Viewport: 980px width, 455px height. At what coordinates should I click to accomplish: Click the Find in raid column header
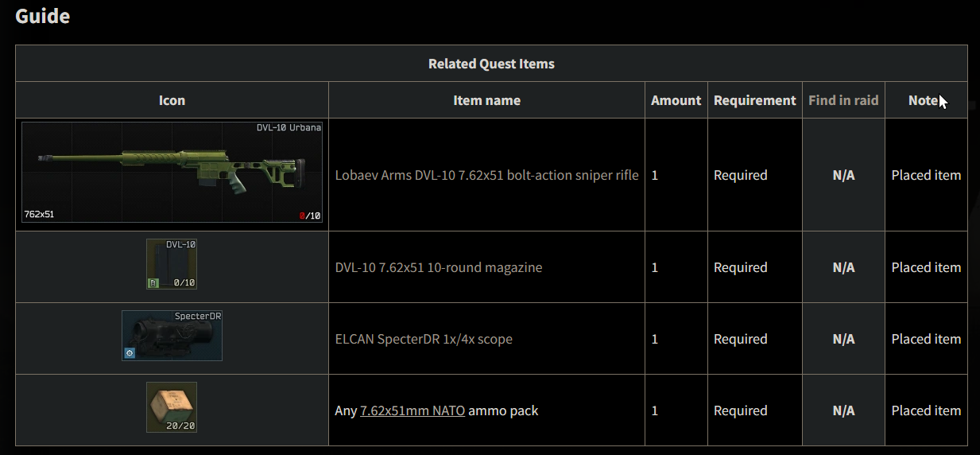[x=843, y=100]
